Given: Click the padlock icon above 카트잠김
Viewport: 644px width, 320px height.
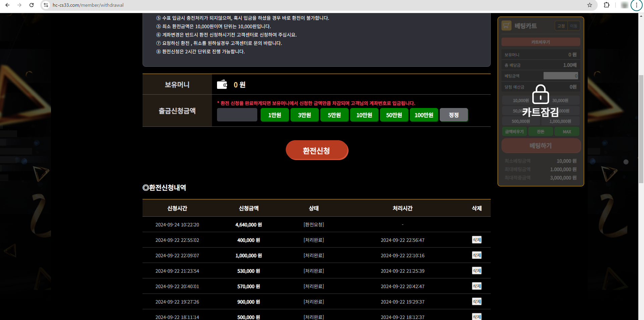Looking at the screenshot, I should (x=540, y=94).
